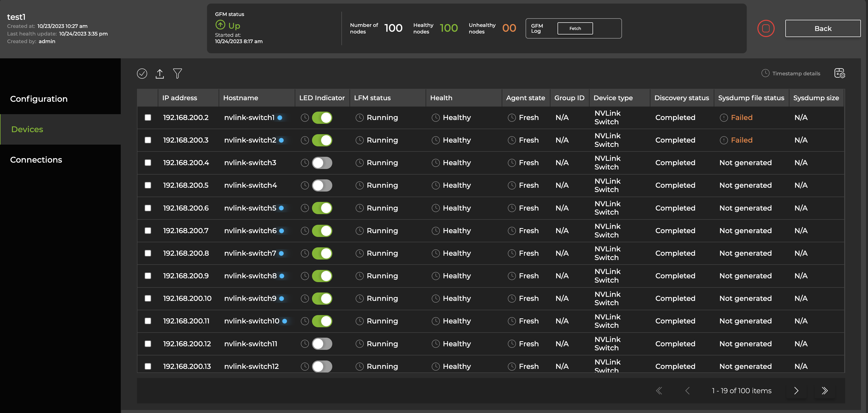Open the Configuration section in the sidebar
Screen dimensions: 868x413
click(39, 99)
